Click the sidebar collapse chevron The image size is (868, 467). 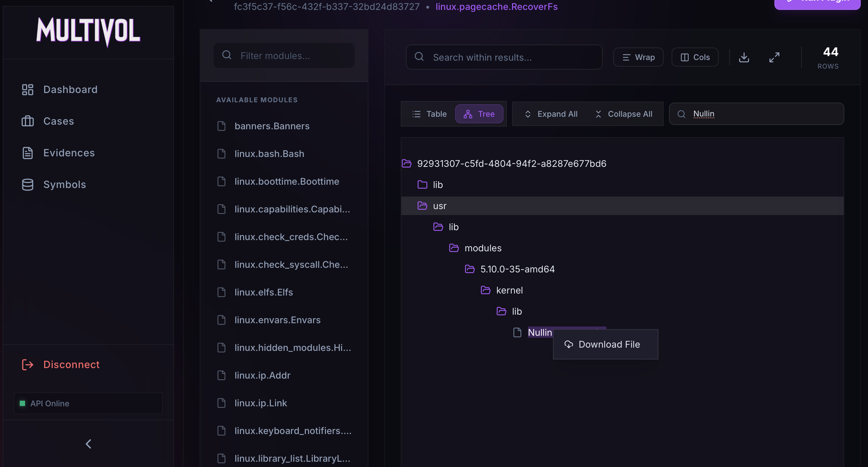[88, 444]
